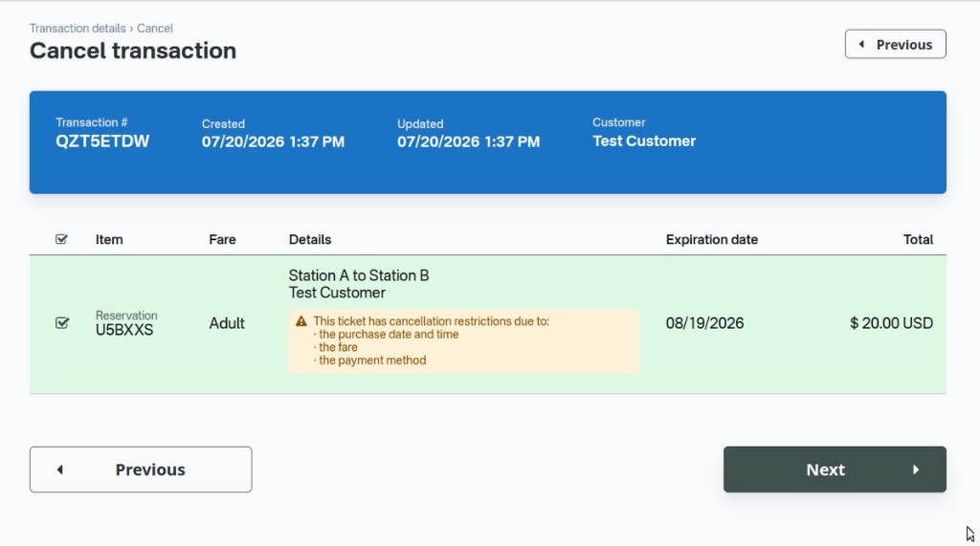Image resolution: width=980 pixels, height=546 pixels.
Task: Click the Created date 07/20/2026 1:37 PM
Action: [x=273, y=142]
